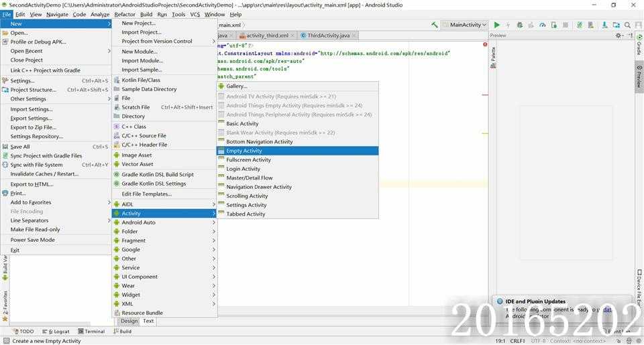The width and height of the screenshot is (644, 345).
Task: Open the Terminal tool window
Action: click(91, 332)
